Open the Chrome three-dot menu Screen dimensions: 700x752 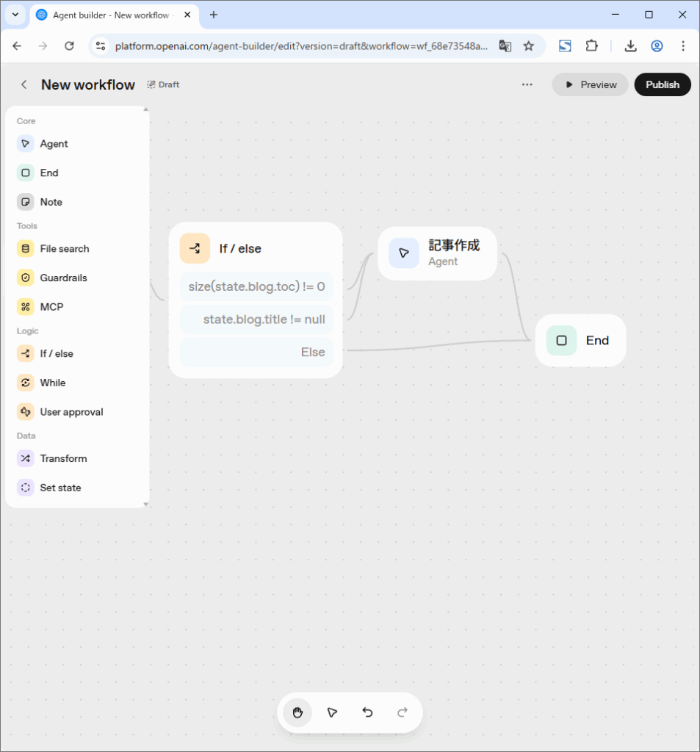[x=684, y=46]
